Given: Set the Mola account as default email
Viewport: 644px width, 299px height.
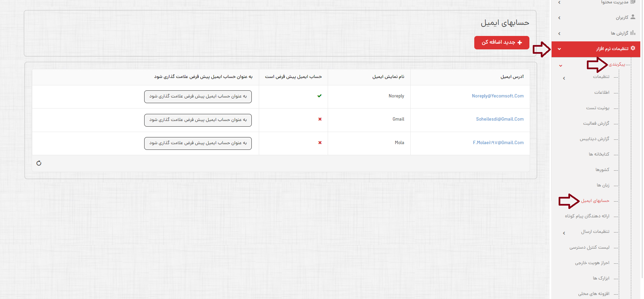Looking at the screenshot, I should click(198, 143).
